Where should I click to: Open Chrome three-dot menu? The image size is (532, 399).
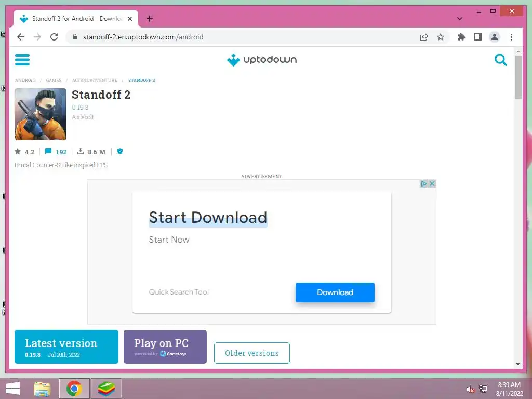pos(511,37)
